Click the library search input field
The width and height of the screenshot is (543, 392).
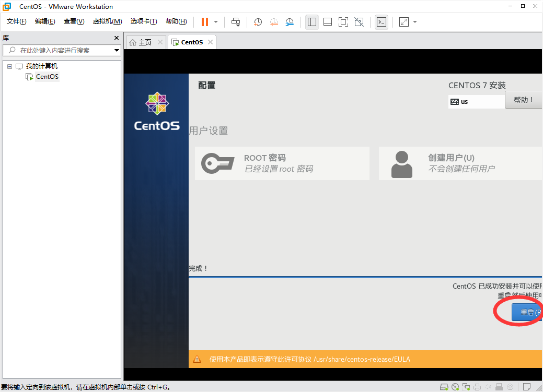coord(57,50)
